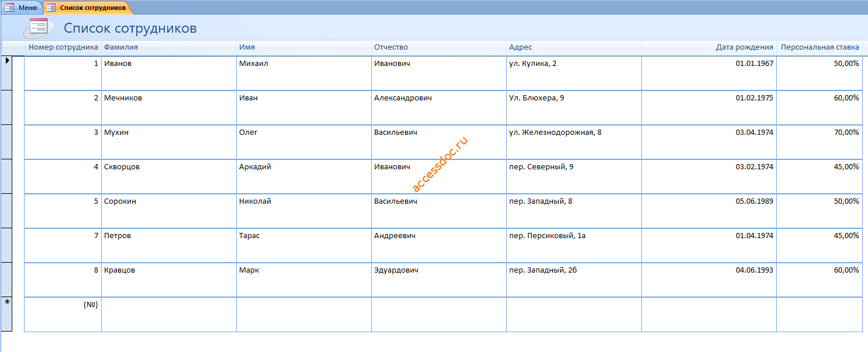
Task: Click the address field ул. Железнодорожная, 8
Action: 574,142
